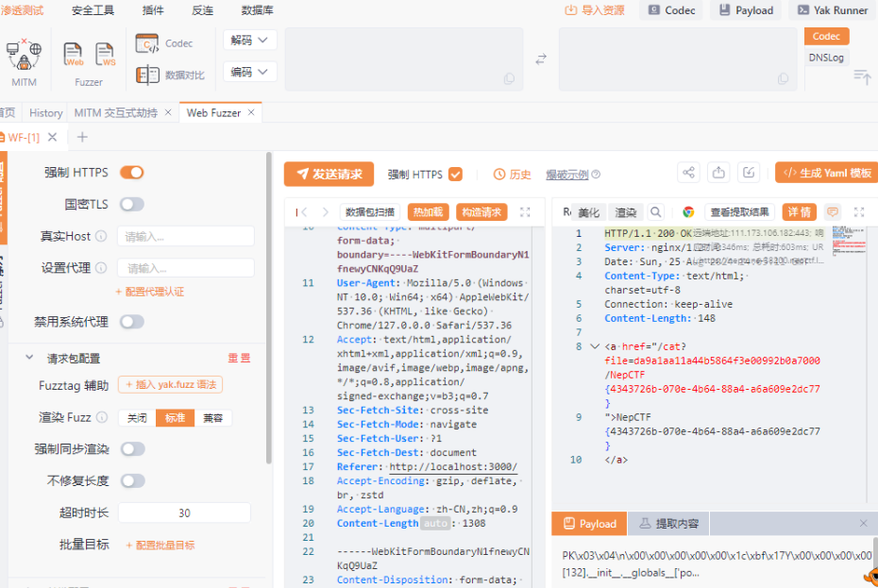Click the 详情 details button
Image resolution: width=878 pixels, height=588 pixels.
coord(799,211)
